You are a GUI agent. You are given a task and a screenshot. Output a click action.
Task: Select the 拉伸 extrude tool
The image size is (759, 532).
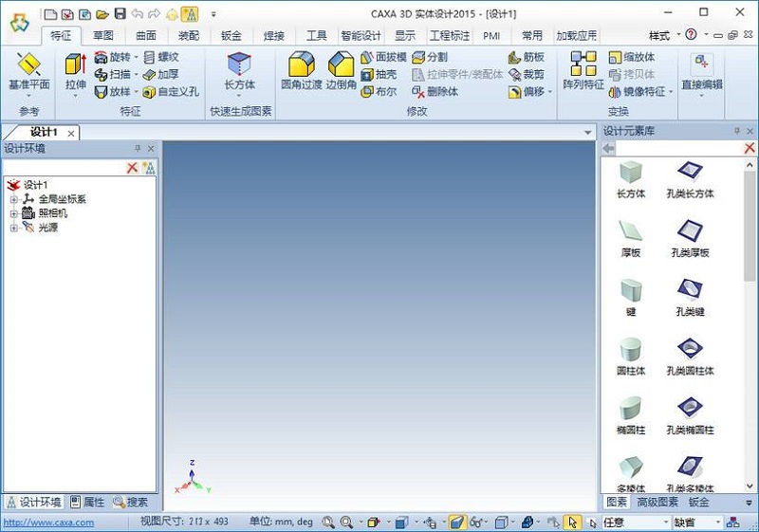[75, 71]
